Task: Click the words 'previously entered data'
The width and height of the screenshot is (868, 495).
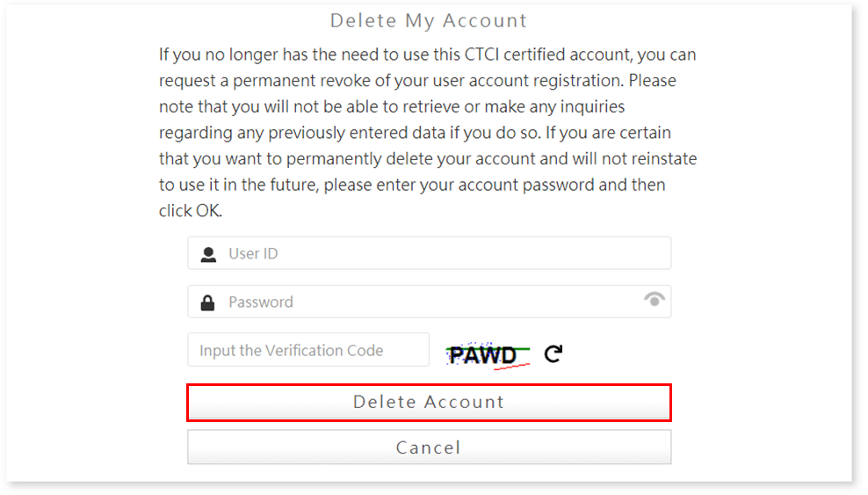Action: tap(357, 133)
